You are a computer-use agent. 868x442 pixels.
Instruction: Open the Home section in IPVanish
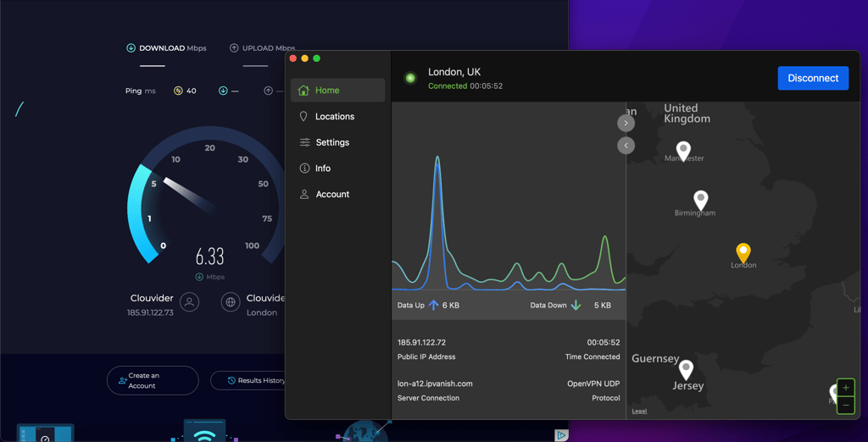click(337, 90)
